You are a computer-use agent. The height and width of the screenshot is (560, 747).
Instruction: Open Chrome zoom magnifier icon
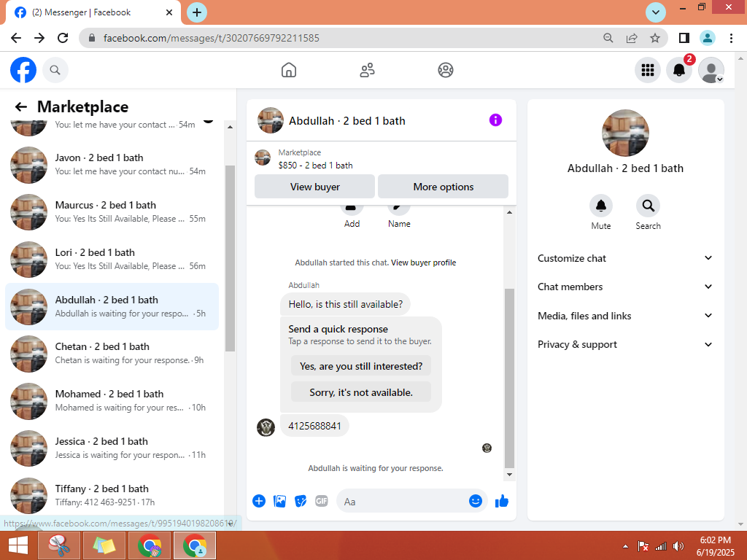pyautogui.click(x=608, y=38)
